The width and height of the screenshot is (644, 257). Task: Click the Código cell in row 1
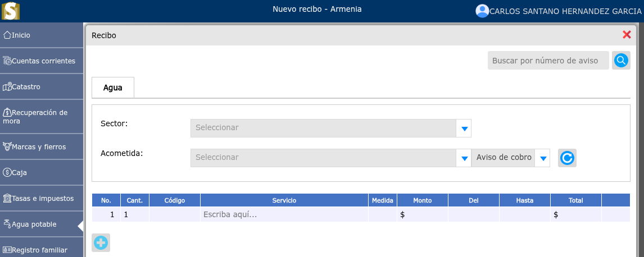[x=175, y=214]
